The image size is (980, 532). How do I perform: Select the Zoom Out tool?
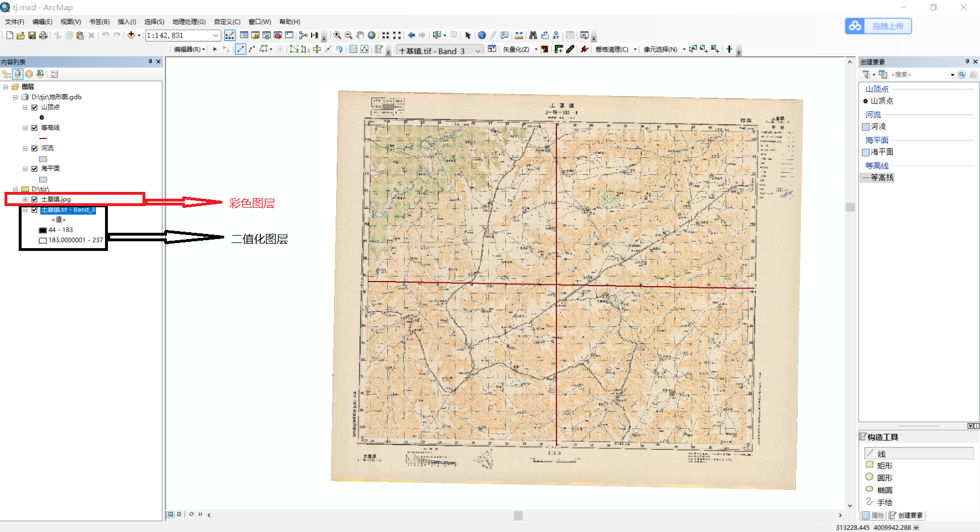click(x=349, y=35)
